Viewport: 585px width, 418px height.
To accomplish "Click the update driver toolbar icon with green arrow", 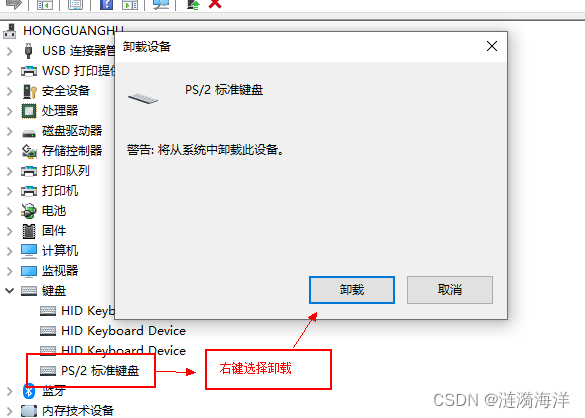I will coord(193,4).
